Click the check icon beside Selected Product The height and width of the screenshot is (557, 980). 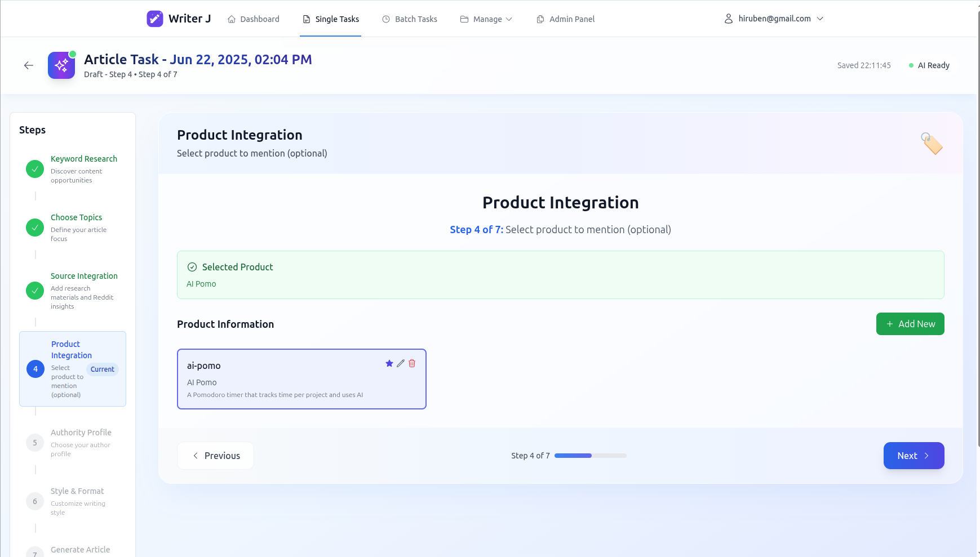click(192, 267)
